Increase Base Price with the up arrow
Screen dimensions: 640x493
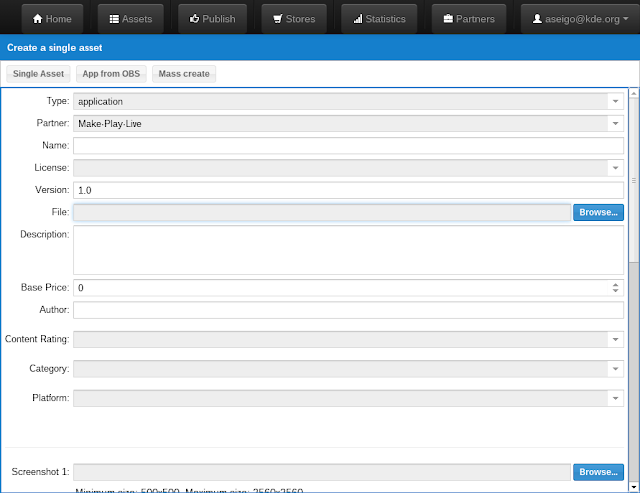click(615, 285)
